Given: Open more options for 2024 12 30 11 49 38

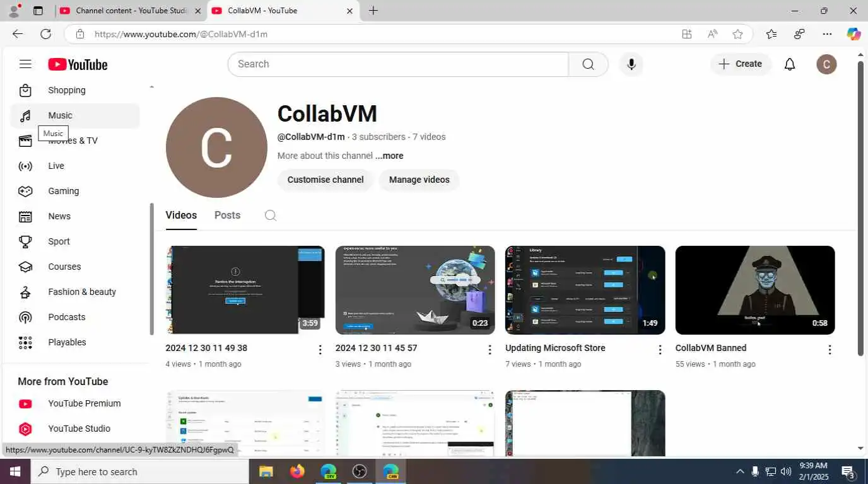Looking at the screenshot, I should (320, 350).
